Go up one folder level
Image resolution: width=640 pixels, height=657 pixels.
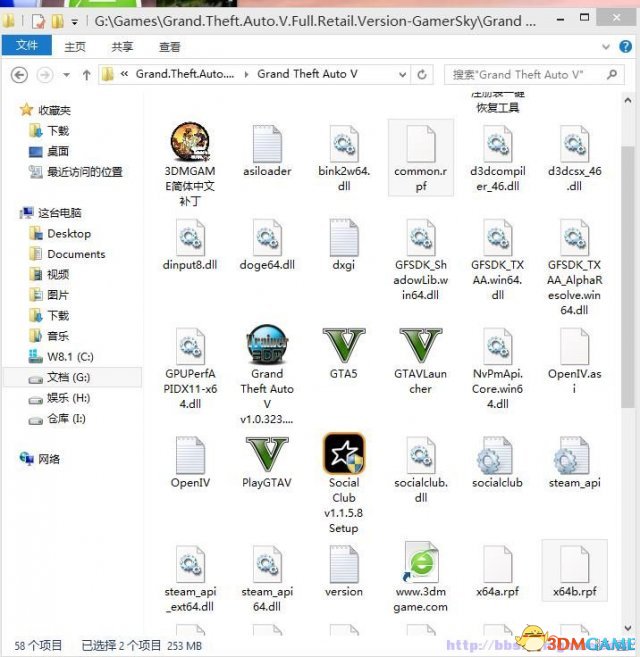[x=86, y=75]
